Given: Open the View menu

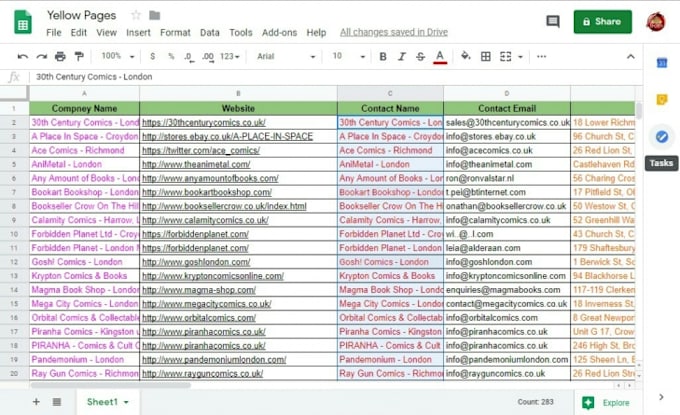Looking at the screenshot, I should (106, 33).
